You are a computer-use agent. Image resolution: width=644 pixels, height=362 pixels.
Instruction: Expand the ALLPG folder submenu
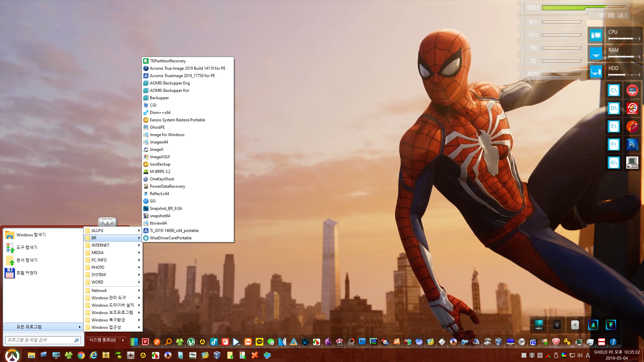[x=113, y=230]
